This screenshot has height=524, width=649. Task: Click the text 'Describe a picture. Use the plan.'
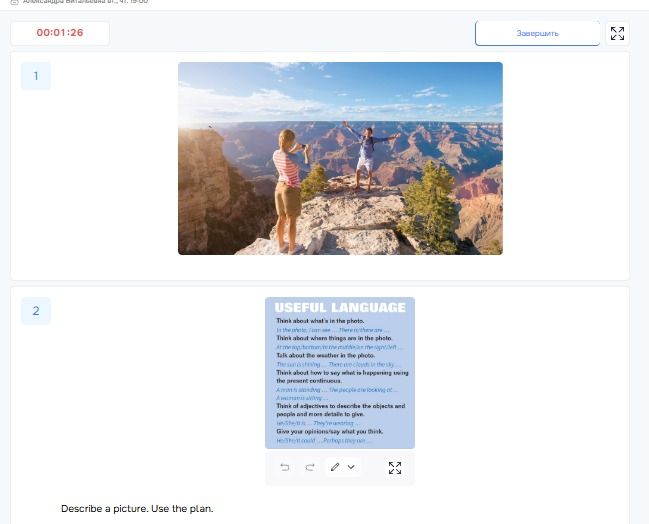(x=137, y=508)
